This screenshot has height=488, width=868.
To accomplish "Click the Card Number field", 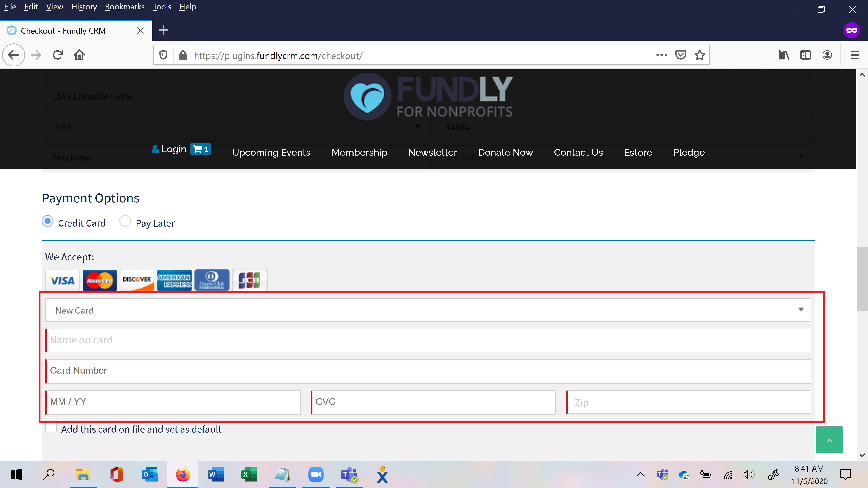I will 428,371.
